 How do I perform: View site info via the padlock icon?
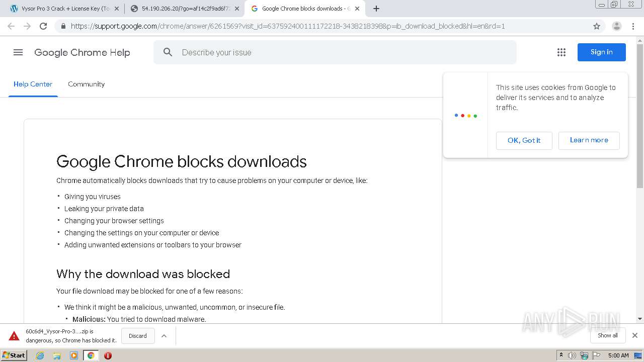click(x=63, y=26)
